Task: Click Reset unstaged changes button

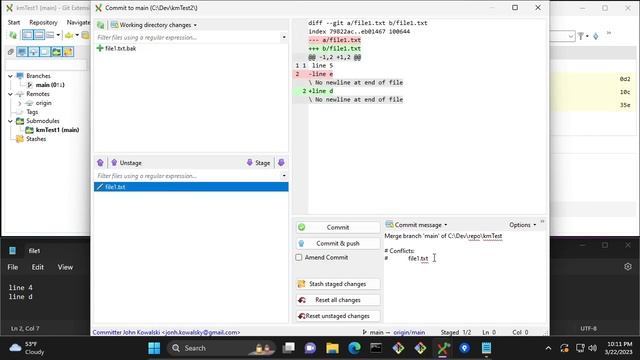Action: (338, 316)
